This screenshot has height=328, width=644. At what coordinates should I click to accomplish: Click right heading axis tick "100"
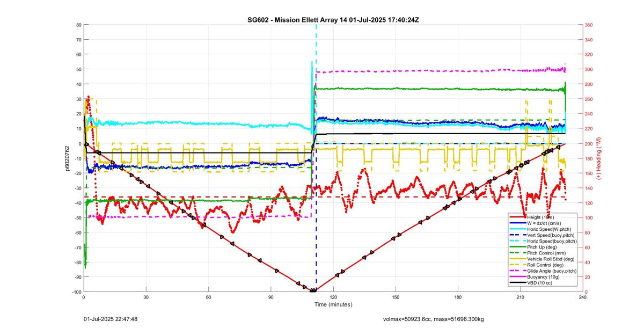click(x=589, y=217)
